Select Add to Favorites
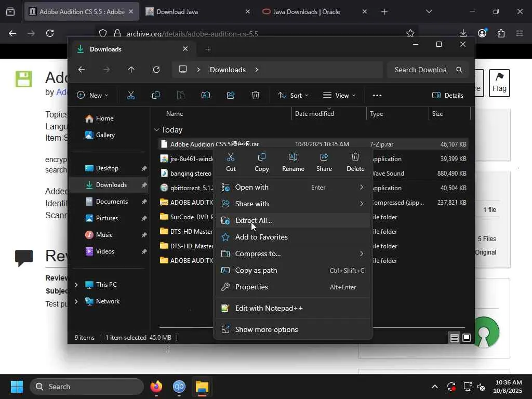This screenshot has width=532, height=399. pos(293,237)
